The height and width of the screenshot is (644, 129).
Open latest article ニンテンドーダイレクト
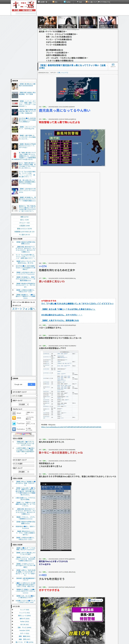[27, 104]
